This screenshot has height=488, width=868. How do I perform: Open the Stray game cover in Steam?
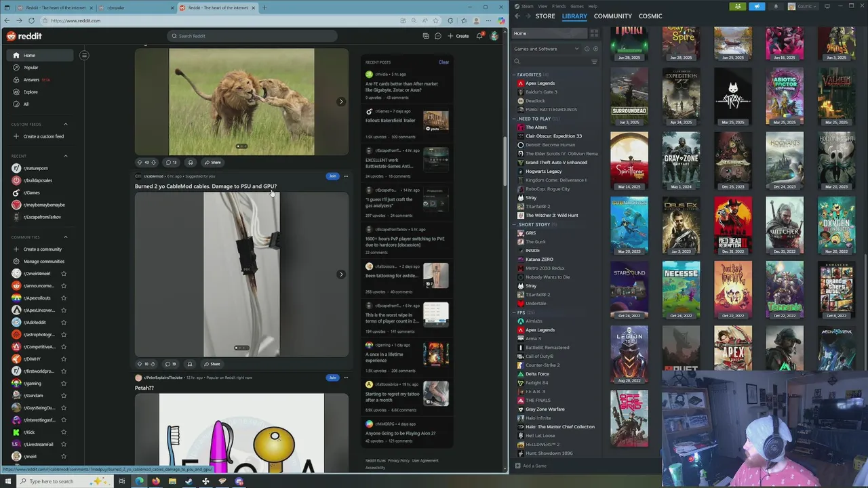point(732,97)
